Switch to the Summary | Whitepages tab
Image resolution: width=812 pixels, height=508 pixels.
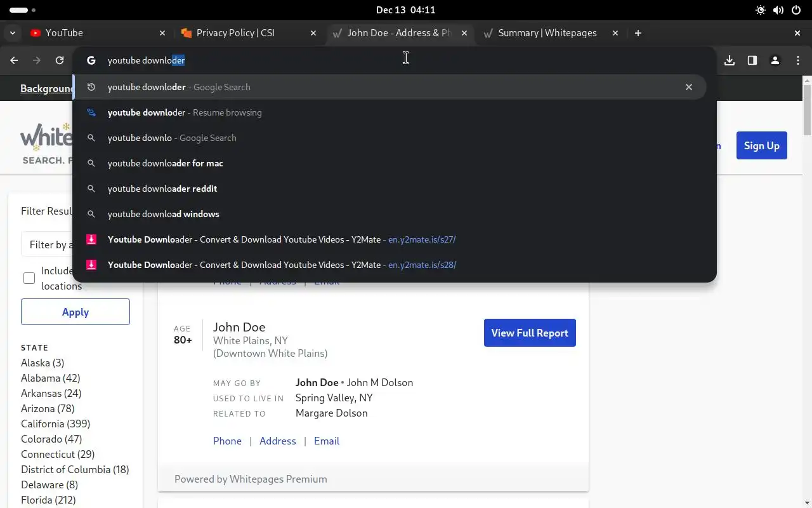tap(550, 33)
